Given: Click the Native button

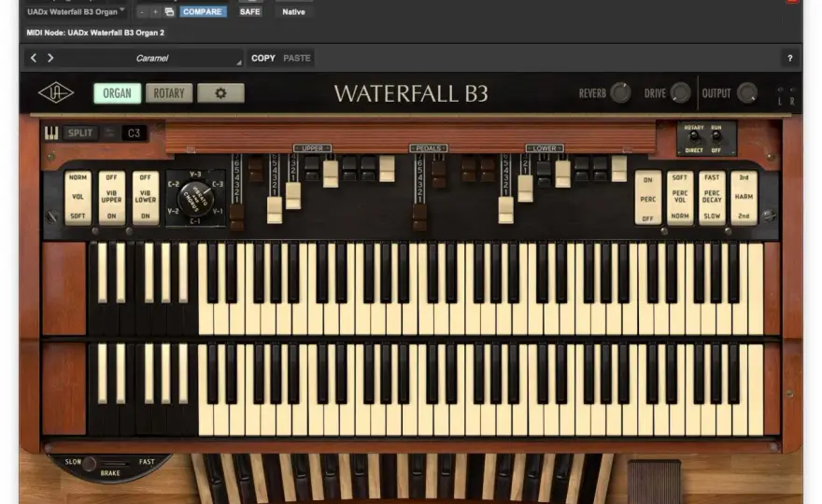Looking at the screenshot, I should 293,11.
